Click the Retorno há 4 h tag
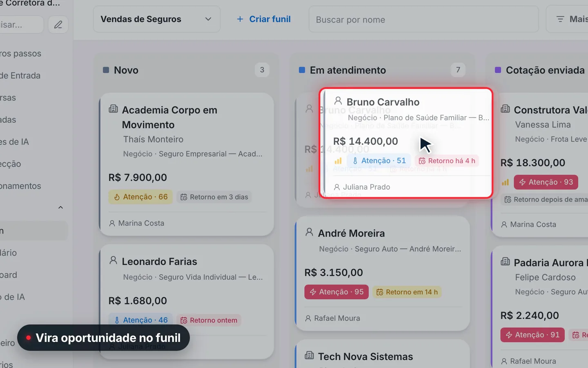The image size is (588, 368). pyautogui.click(x=447, y=161)
